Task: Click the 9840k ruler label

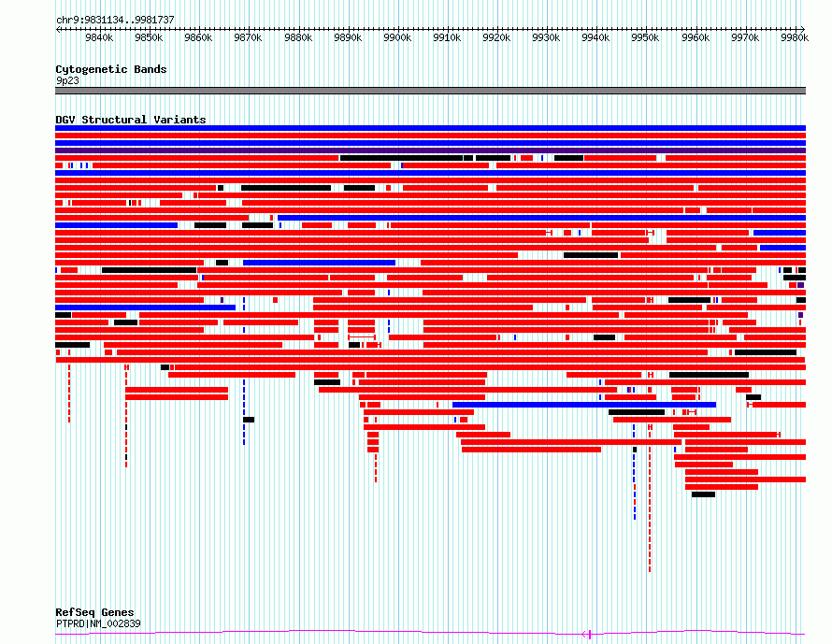Action: [x=99, y=37]
